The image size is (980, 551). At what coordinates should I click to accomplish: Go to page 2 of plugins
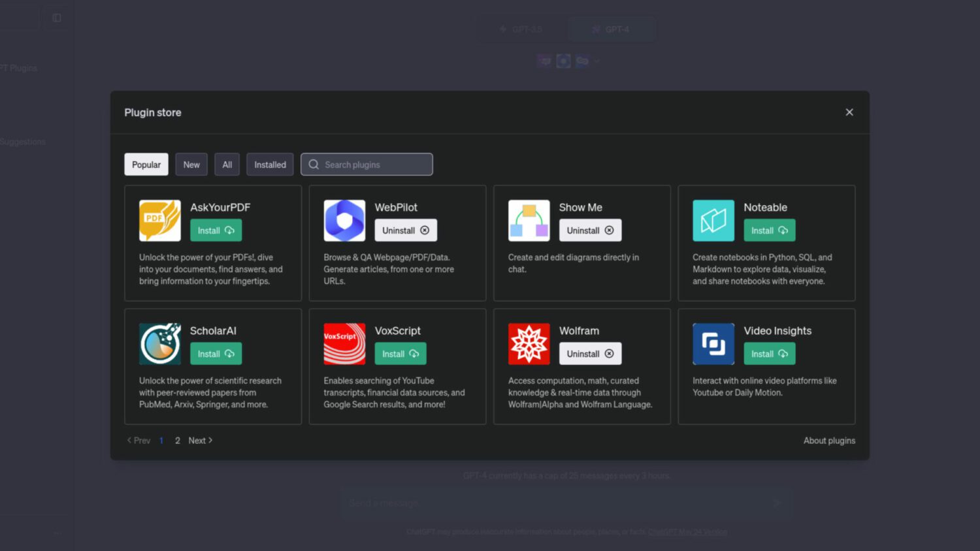tap(177, 441)
